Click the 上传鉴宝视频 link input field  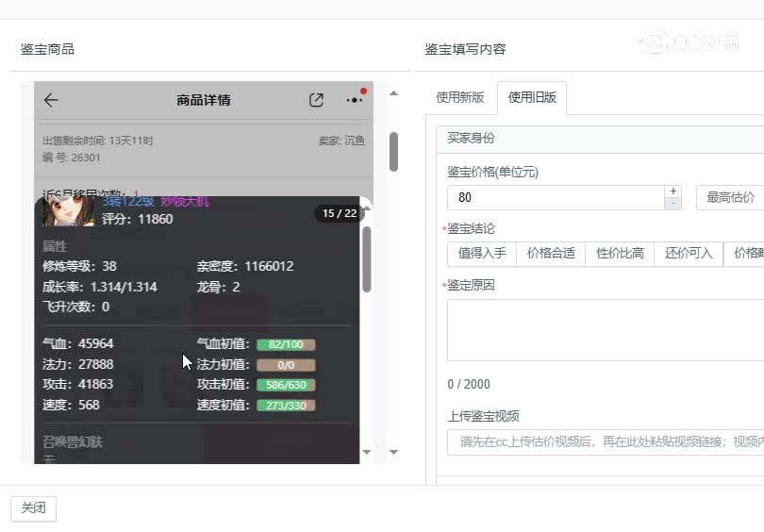606,441
